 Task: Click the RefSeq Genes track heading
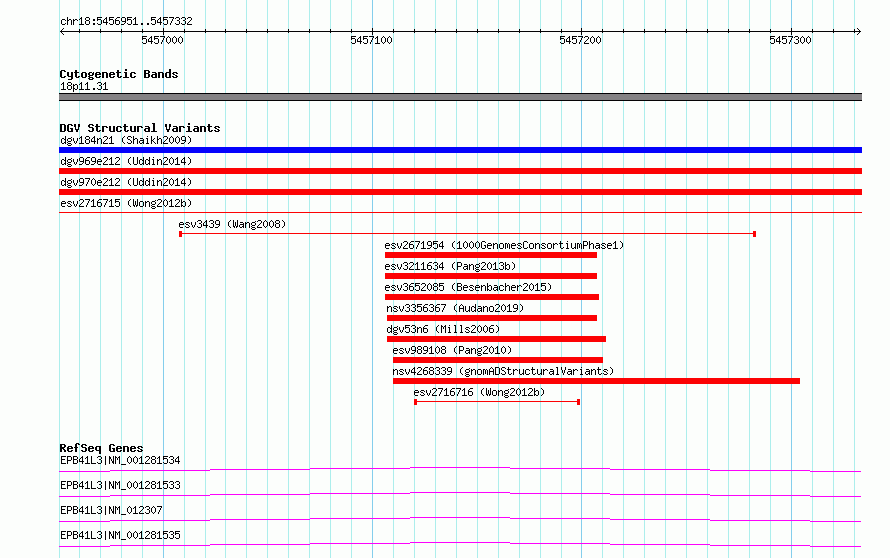point(101,448)
